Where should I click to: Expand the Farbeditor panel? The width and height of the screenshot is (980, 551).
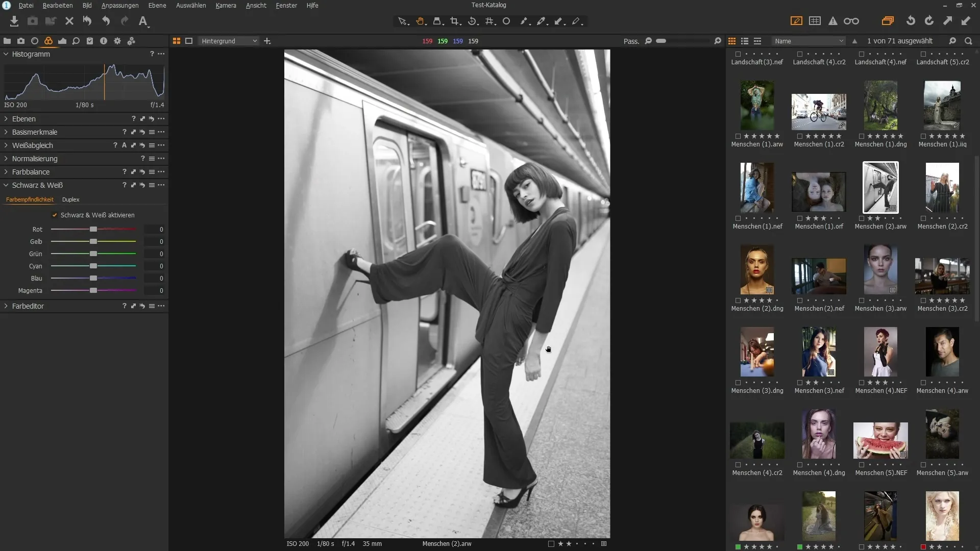tap(6, 306)
